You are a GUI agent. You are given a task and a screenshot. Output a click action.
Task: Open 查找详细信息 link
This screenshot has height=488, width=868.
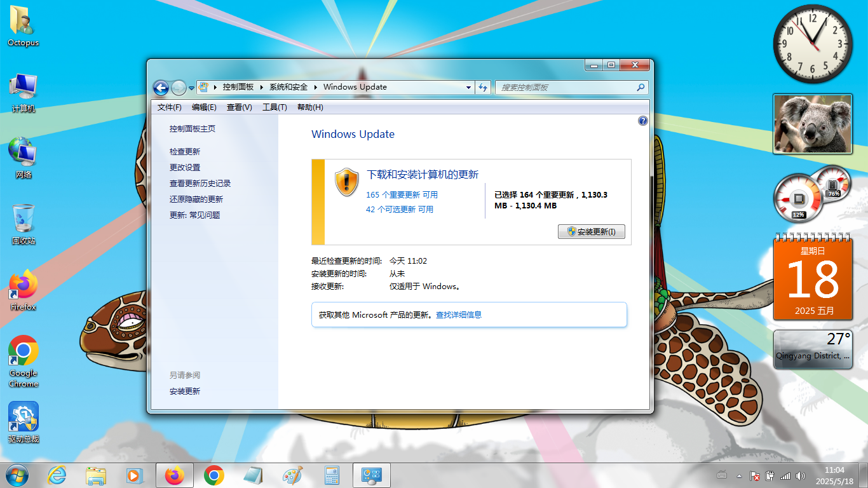(x=459, y=315)
